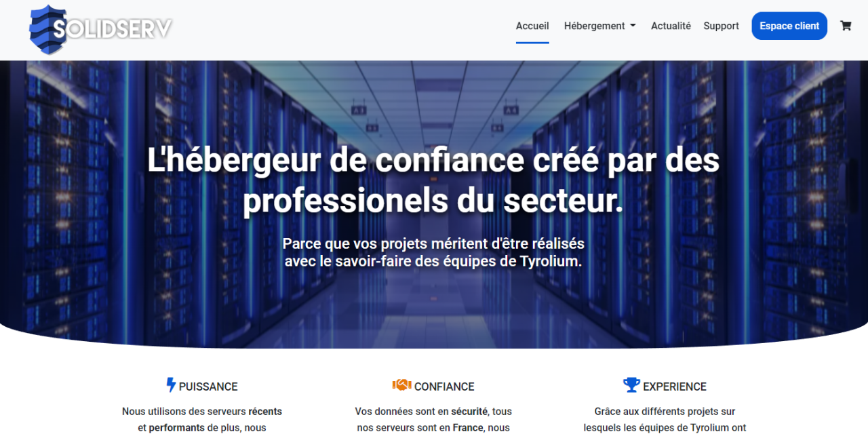Click the trophy EXPERIENCE icon
Screen dimensions: 868x434
[631, 385]
